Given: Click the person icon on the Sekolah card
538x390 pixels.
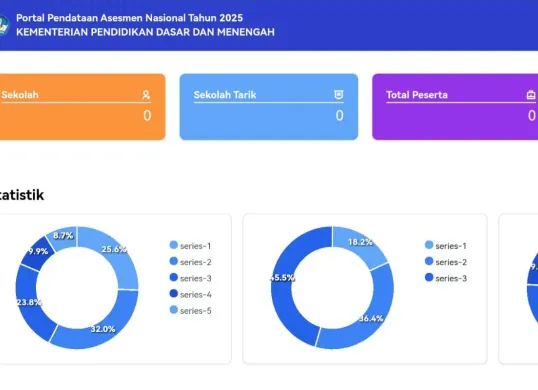Looking at the screenshot, I should (146, 95).
